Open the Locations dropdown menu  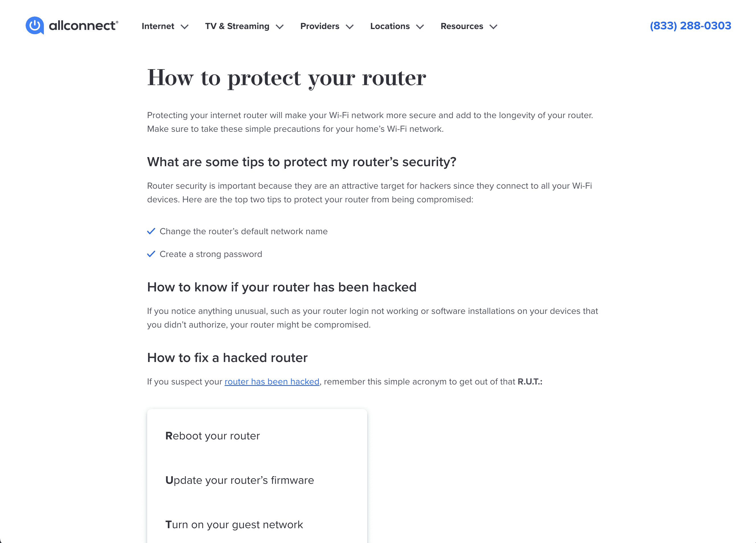(x=390, y=26)
